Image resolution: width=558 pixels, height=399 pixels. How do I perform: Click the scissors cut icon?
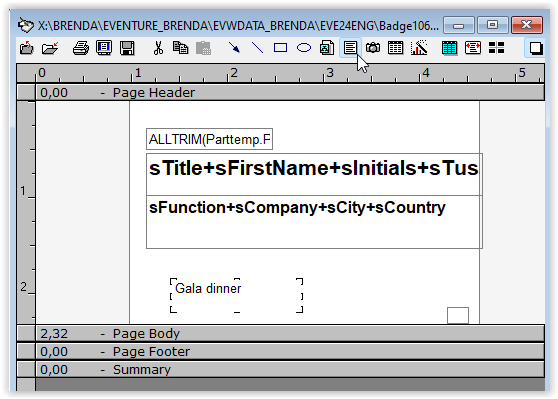(158, 48)
